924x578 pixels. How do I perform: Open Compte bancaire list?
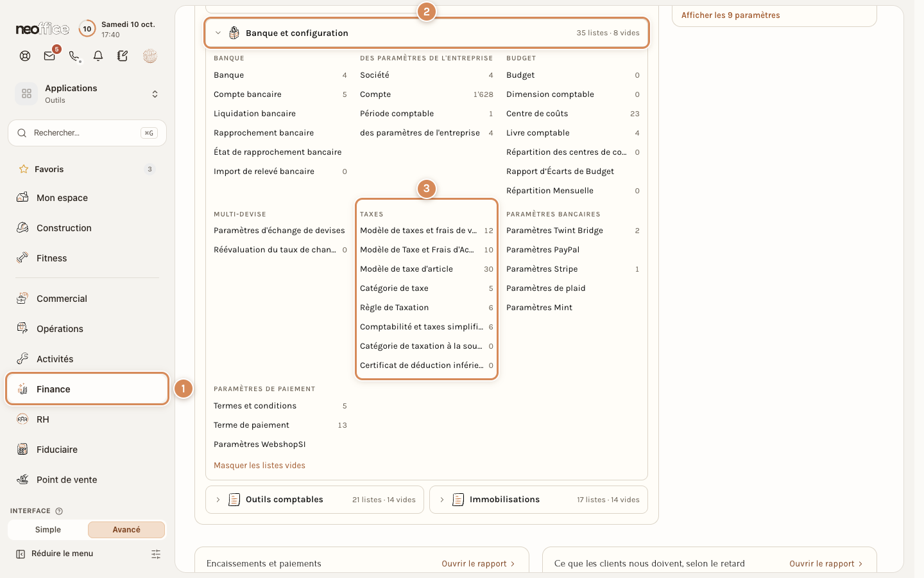click(x=280, y=94)
